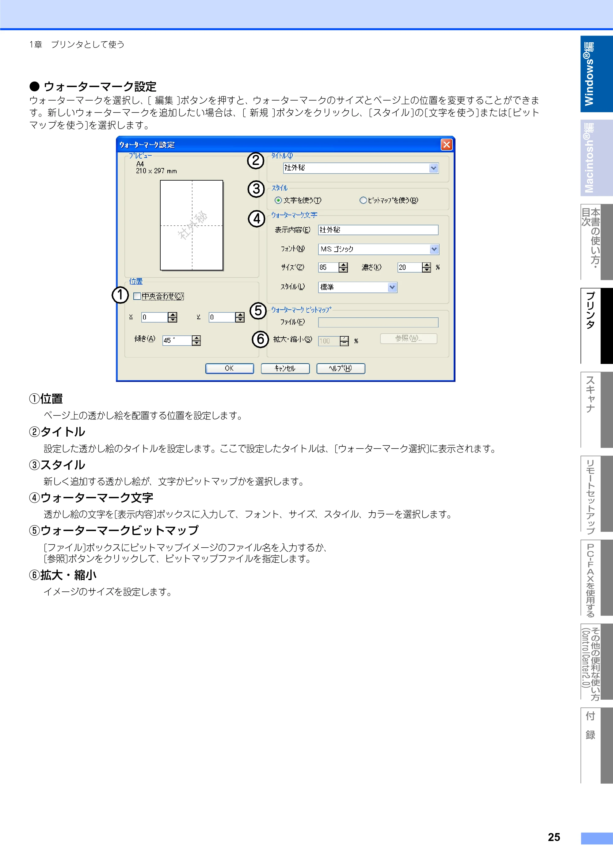Click the watermark preview page thumbnail

(192, 225)
